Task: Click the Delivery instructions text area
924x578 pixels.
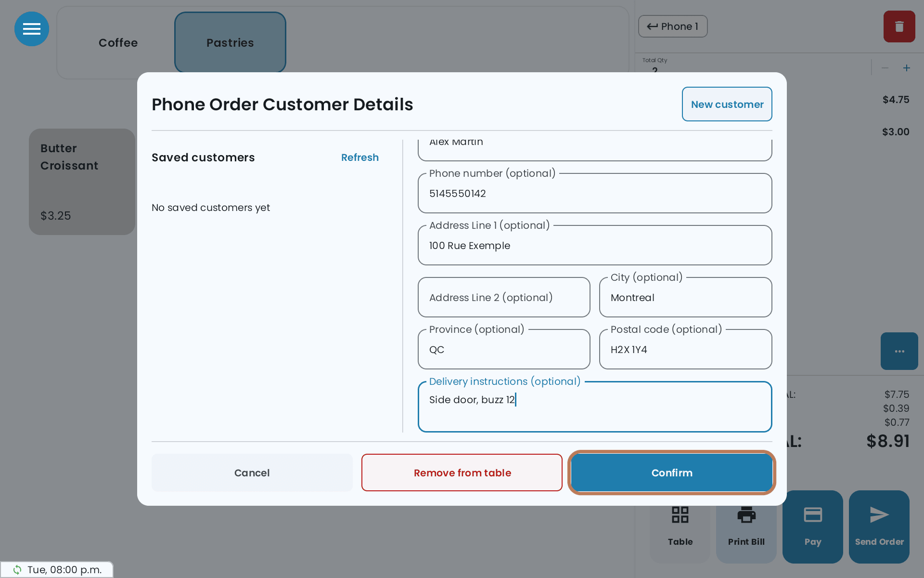Action: click(x=595, y=407)
